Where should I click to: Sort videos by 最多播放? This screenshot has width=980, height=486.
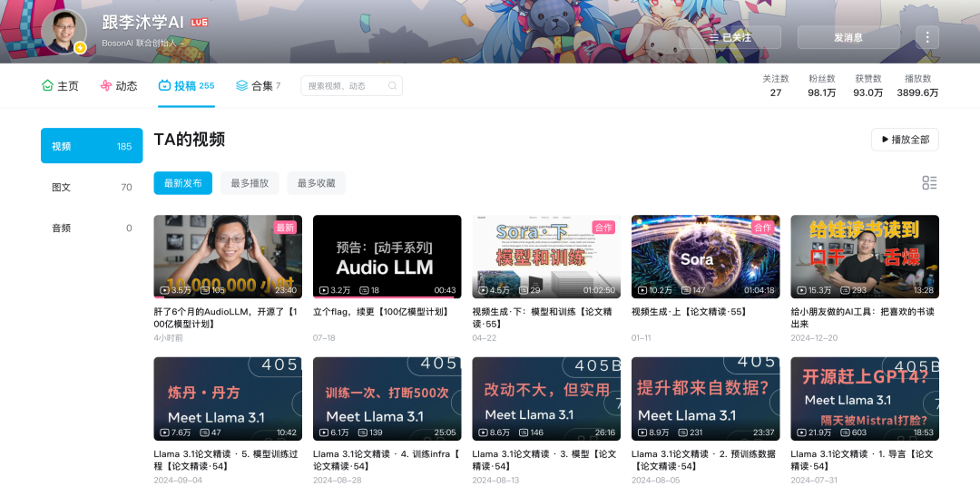point(250,183)
